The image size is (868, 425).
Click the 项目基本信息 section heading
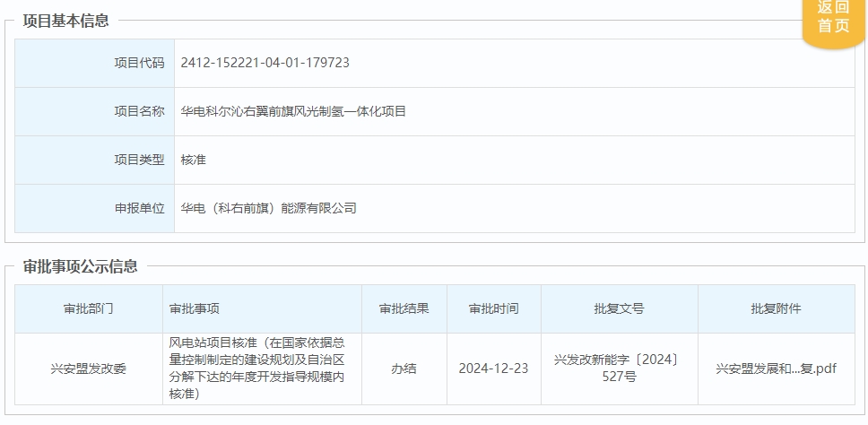click(65, 21)
